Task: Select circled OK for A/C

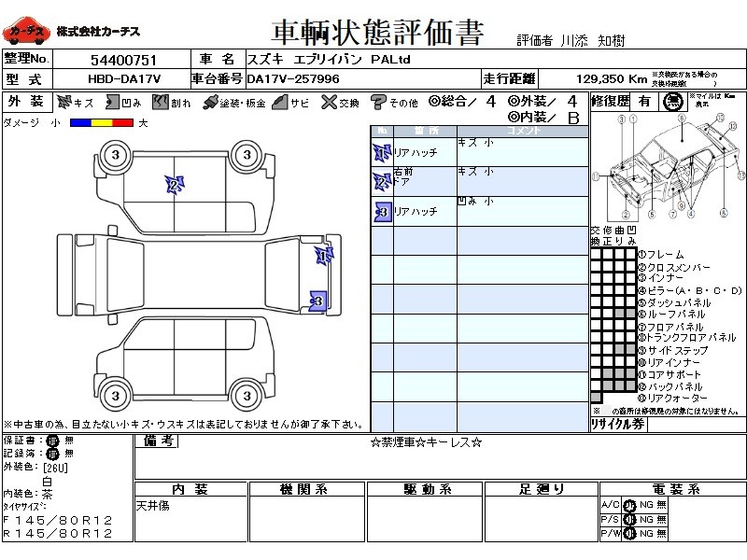Action: point(629,506)
